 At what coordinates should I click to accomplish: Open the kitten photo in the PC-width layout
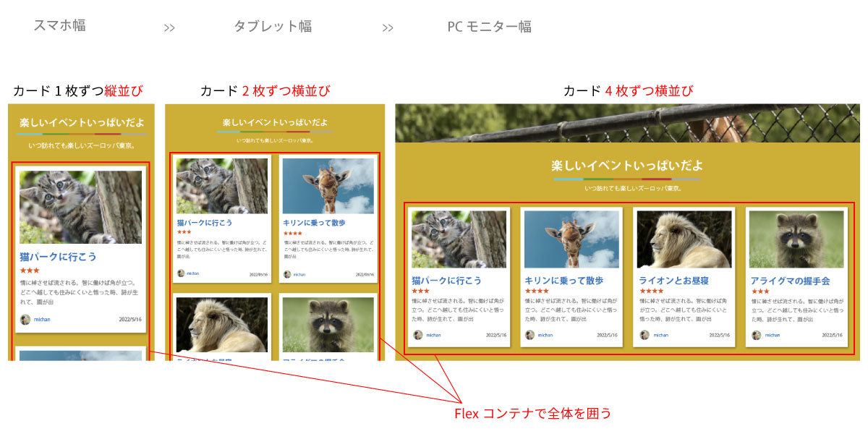[459, 239]
